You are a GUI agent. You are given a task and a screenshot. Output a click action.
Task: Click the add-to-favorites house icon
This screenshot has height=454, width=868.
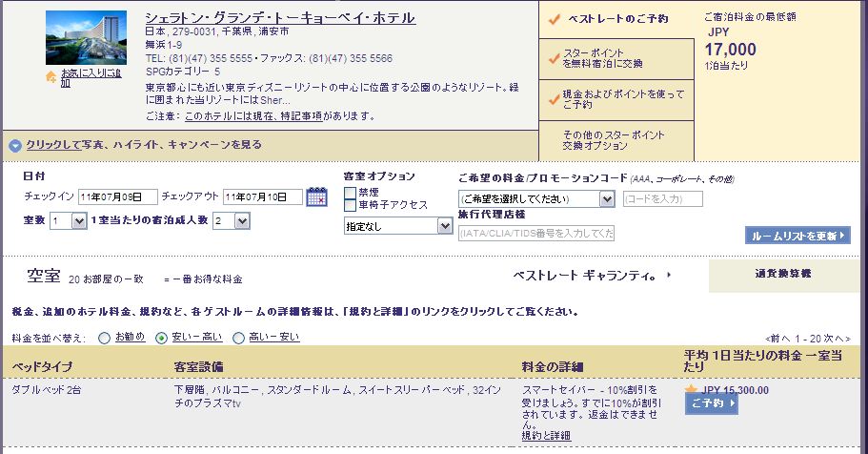click(50, 77)
